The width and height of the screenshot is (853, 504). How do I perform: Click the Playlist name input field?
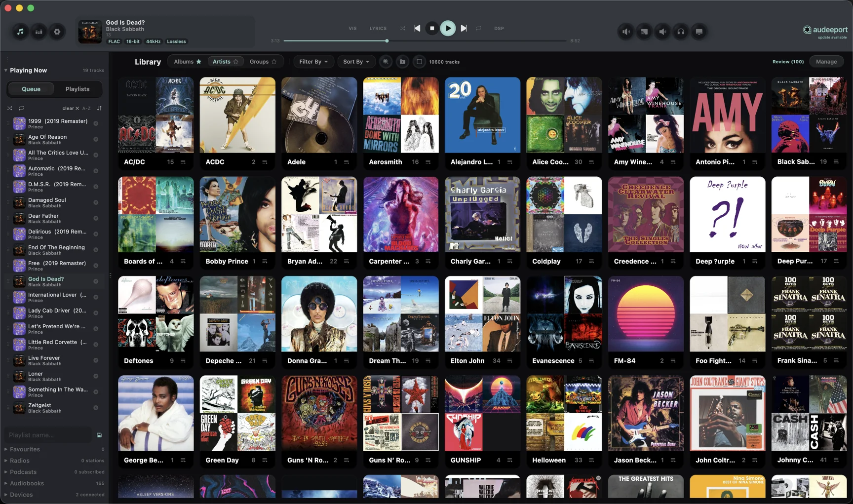coord(48,435)
